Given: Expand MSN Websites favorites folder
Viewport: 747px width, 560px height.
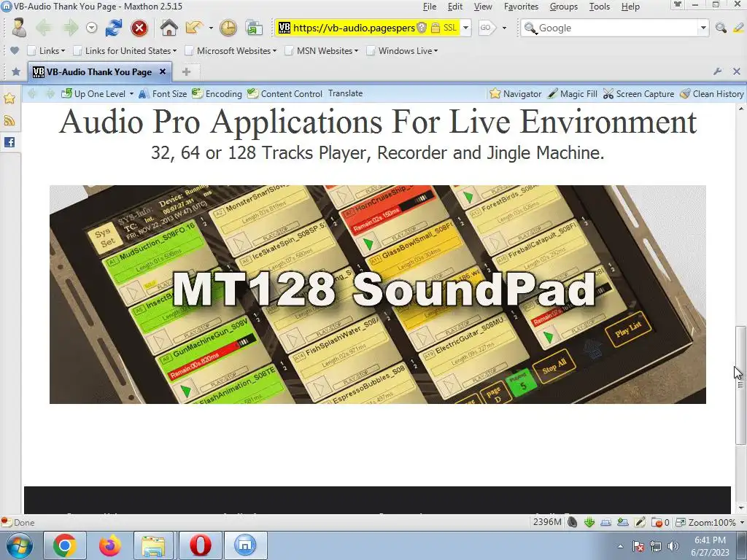Looking at the screenshot, I should (x=322, y=51).
